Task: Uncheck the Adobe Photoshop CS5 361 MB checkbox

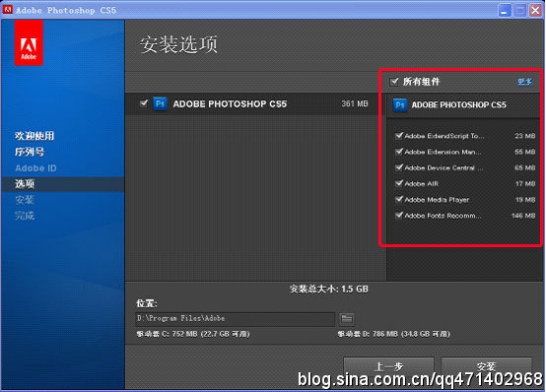Action: pyautogui.click(x=144, y=103)
